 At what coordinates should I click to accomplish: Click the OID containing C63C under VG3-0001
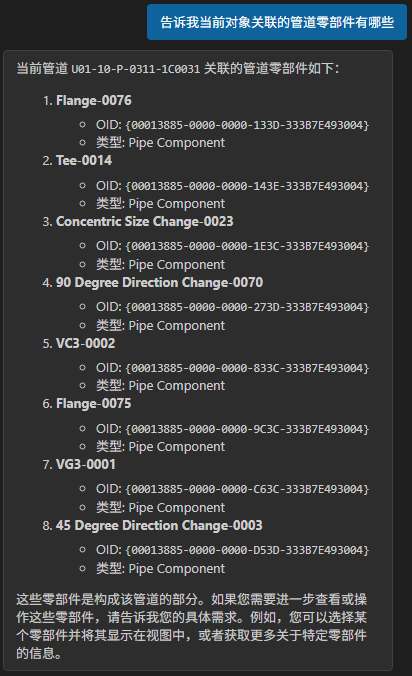pos(248,489)
